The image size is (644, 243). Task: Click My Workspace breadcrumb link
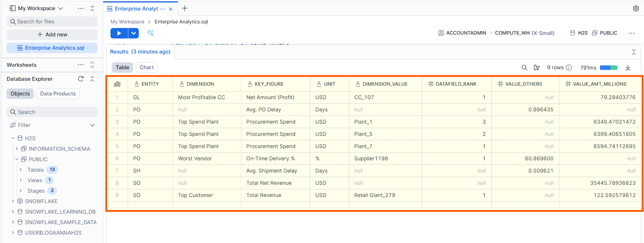127,22
